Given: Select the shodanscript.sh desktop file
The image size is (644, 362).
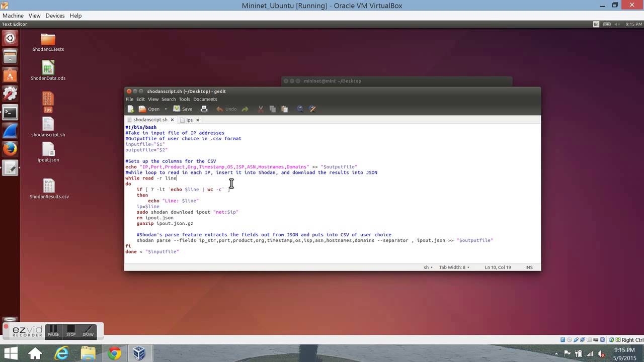Looking at the screenshot, I should click(x=48, y=127).
